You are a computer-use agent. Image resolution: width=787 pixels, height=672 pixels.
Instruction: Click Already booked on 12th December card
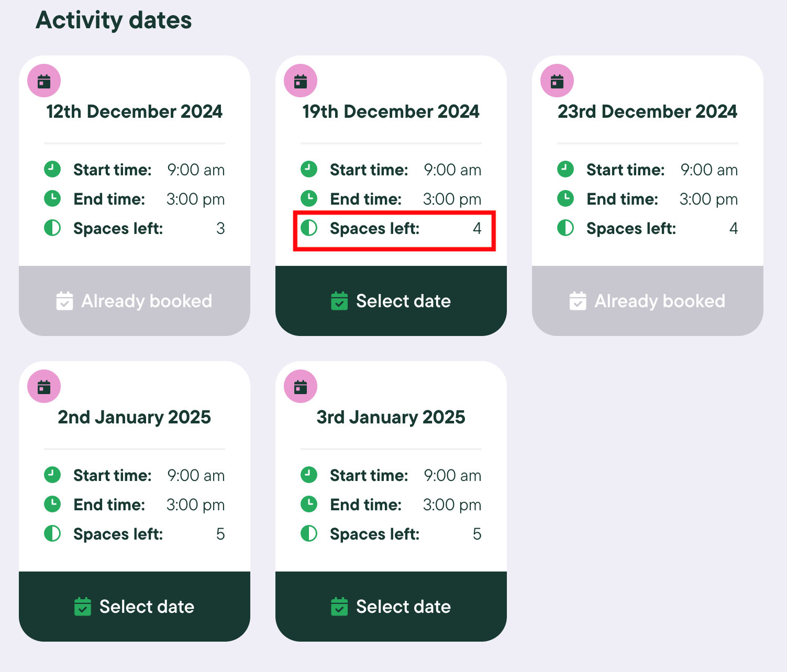click(x=135, y=301)
